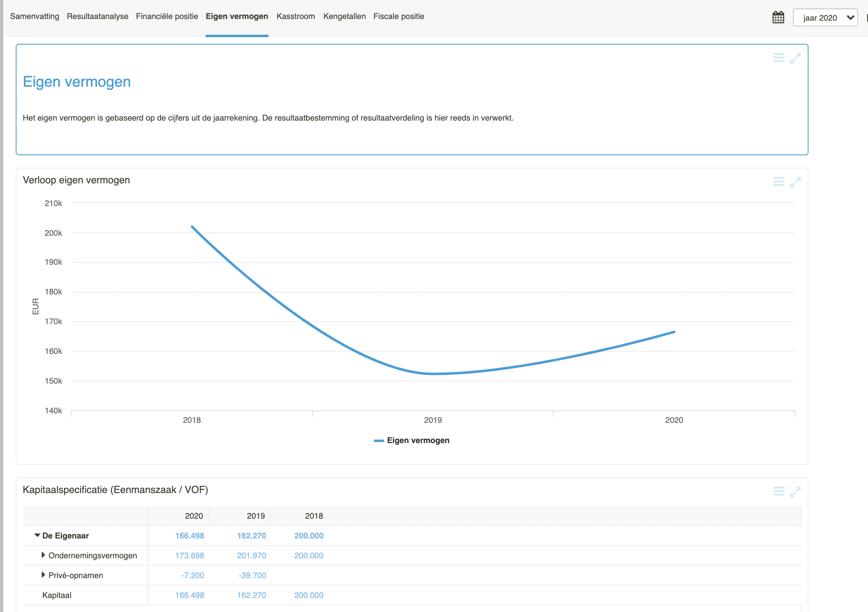
Task: Open the Financiële positie tab
Action: [x=167, y=17]
